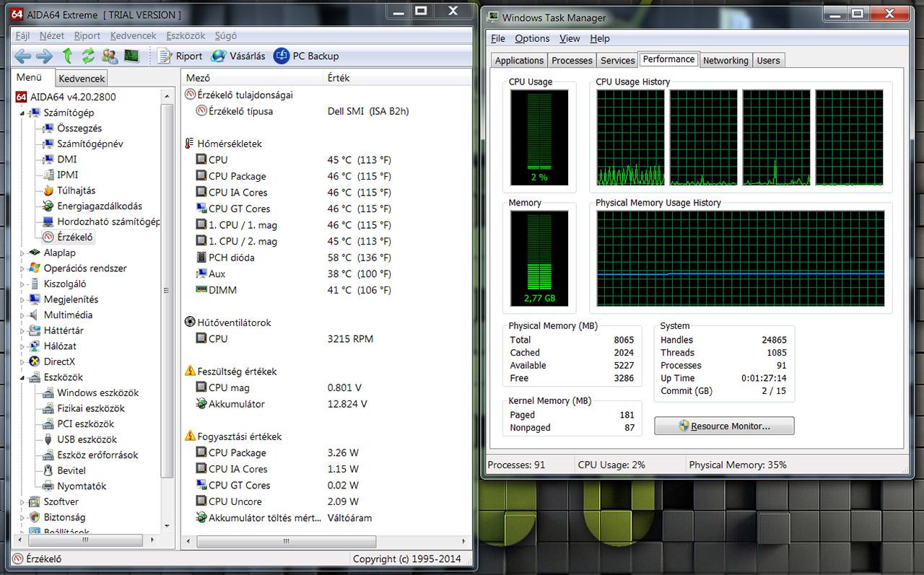Switch to the Kedvencek tab in sidebar
The height and width of the screenshot is (575, 924).
(x=82, y=79)
